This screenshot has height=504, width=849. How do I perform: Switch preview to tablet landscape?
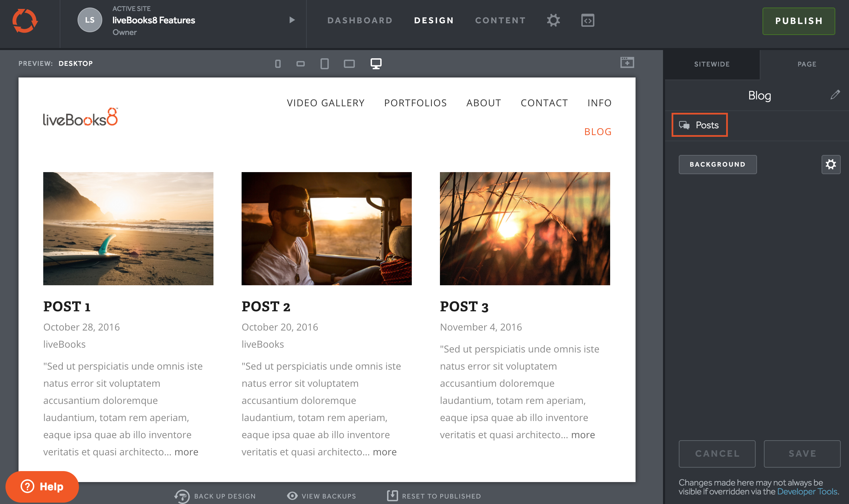pos(349,64)
